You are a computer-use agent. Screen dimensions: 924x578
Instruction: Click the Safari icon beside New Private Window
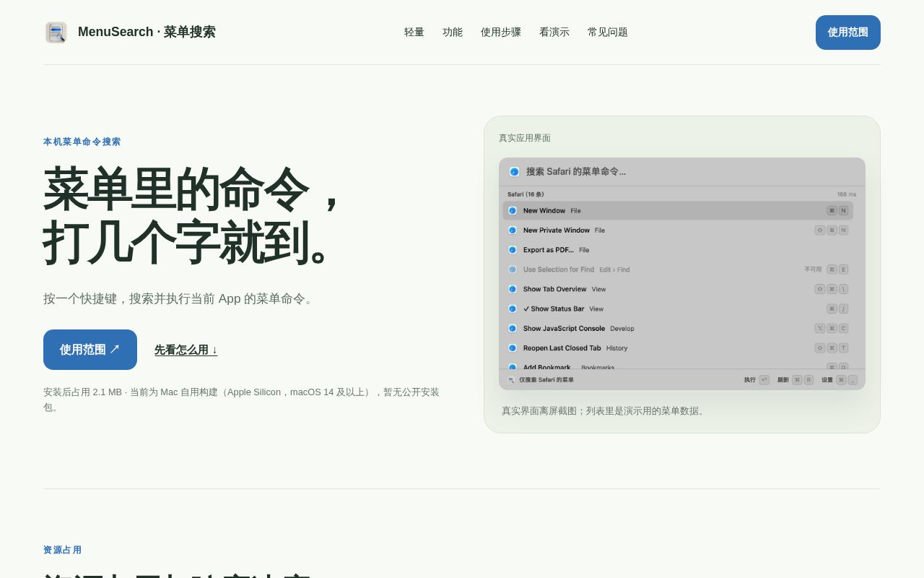[513, 230]
